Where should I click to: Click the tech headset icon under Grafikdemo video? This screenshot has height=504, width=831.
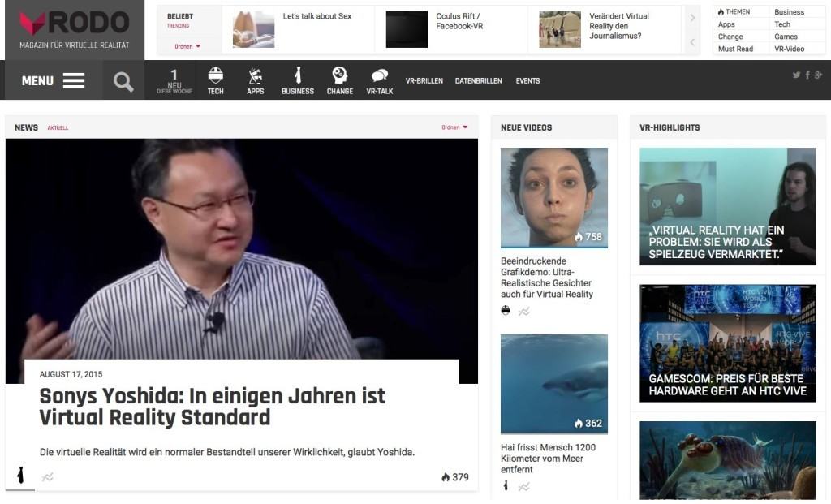[506, 311]
